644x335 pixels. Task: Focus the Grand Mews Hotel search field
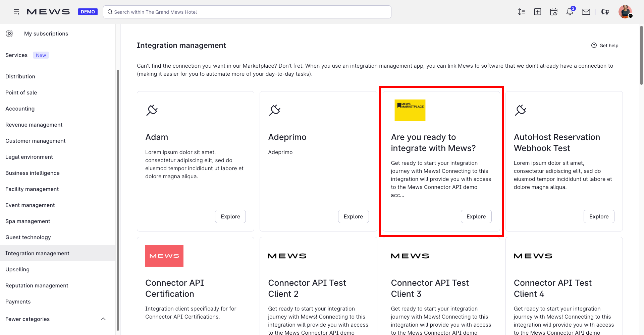pyautogui.click(x=248, y=12)
